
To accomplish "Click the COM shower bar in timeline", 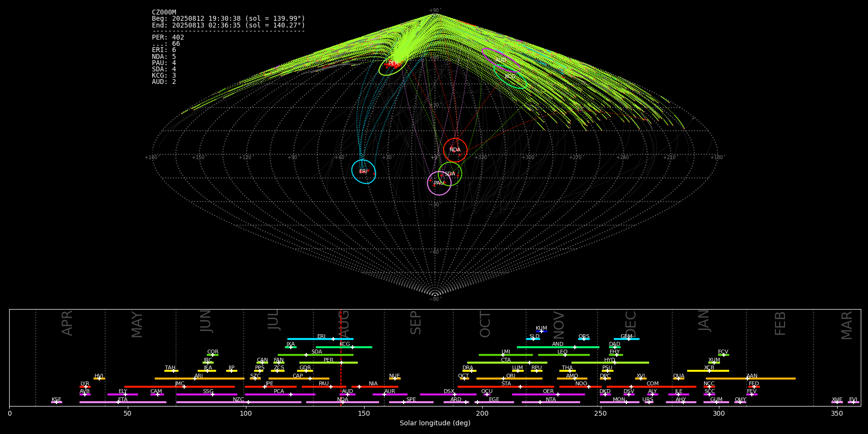I will pyautogui.click(x=651, y=387).
